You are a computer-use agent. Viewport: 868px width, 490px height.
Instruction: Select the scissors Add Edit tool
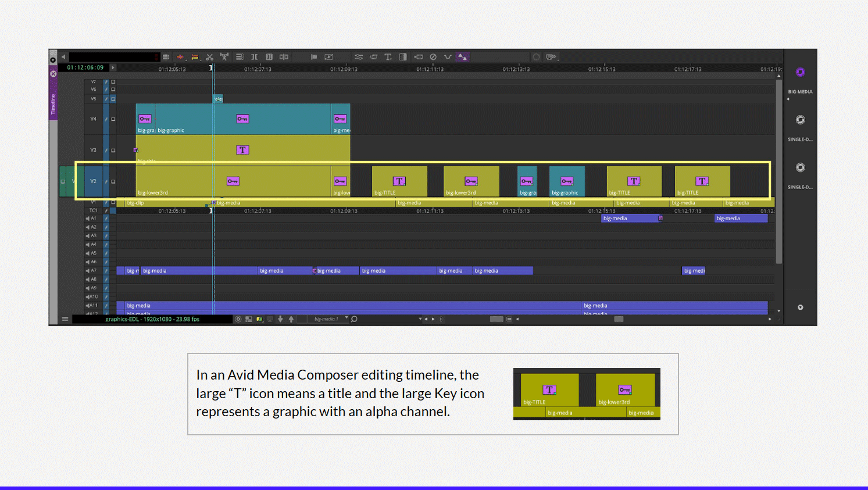210,57
